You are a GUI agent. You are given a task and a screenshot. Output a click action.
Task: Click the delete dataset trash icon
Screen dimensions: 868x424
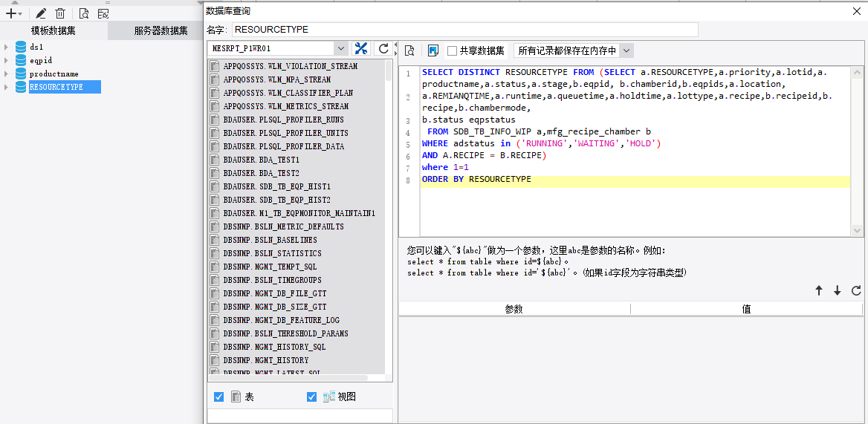[60, 14]
